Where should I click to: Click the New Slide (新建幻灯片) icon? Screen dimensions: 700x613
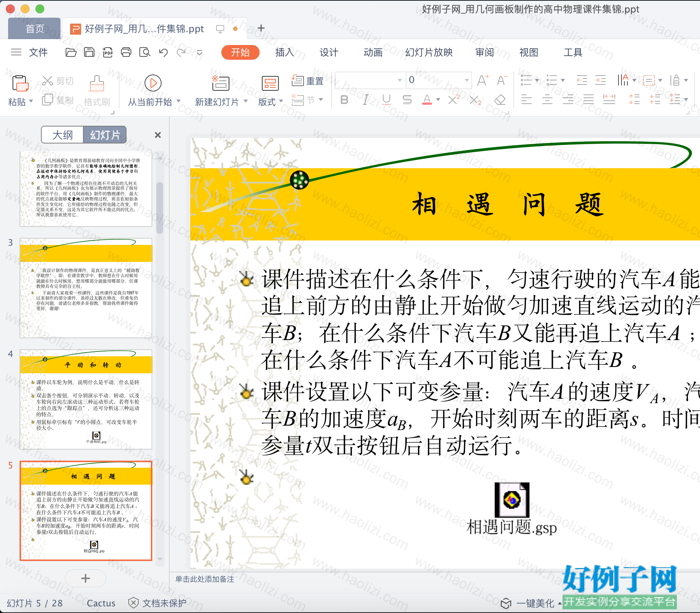(221, 83)
